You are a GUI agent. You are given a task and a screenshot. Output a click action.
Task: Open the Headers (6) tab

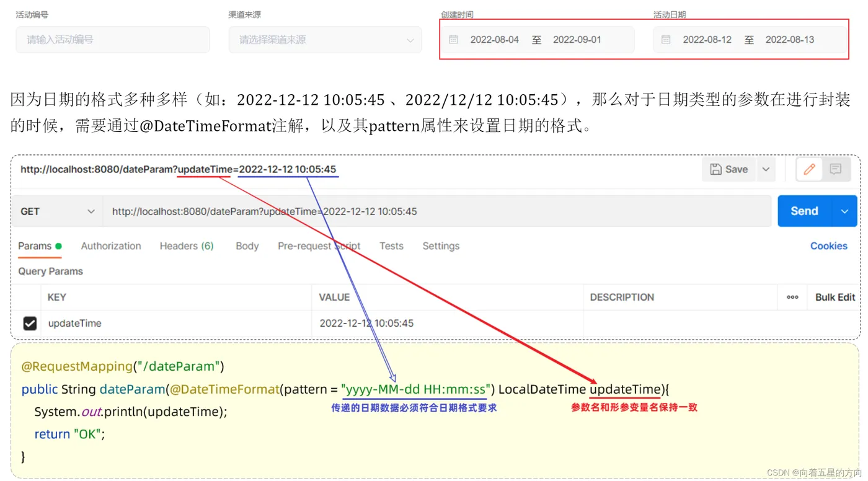[187, 246]
